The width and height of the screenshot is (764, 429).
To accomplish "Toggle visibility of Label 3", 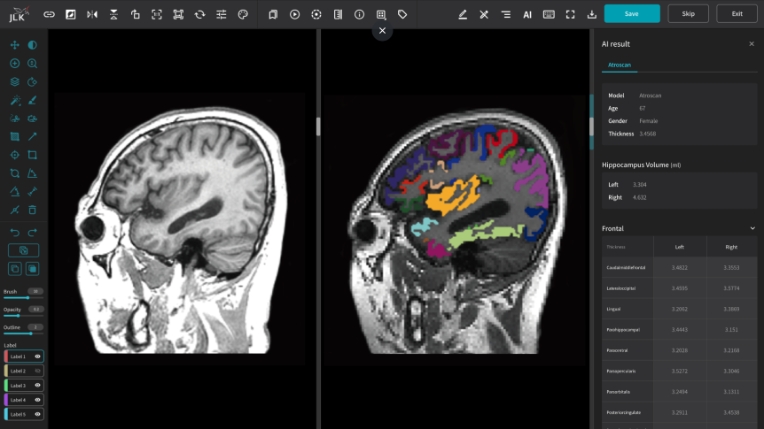I will 38,385.
